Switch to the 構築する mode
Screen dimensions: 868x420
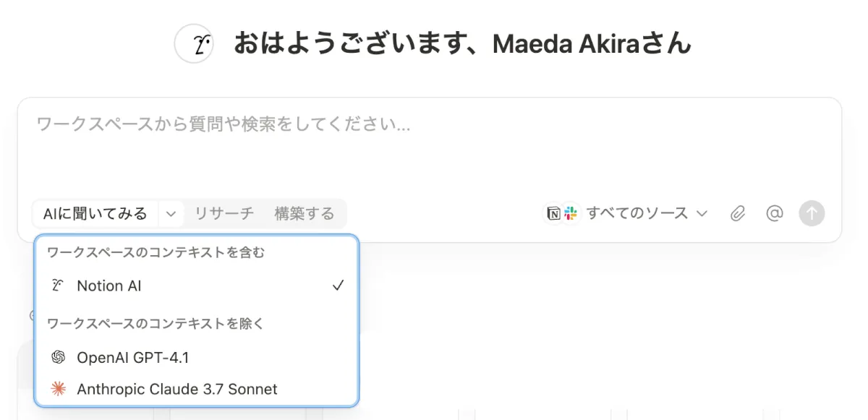(x=305, y=213)
